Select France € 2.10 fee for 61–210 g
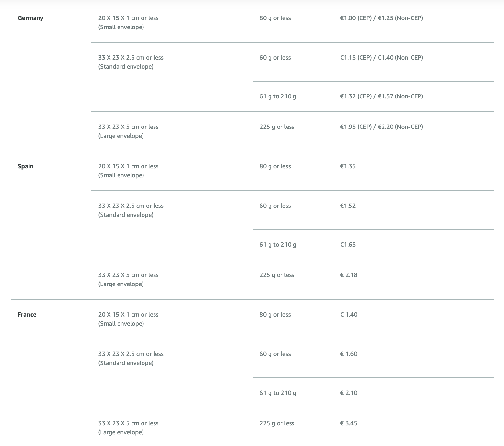The height and width of the screenshot is (446, 504). 349,393
